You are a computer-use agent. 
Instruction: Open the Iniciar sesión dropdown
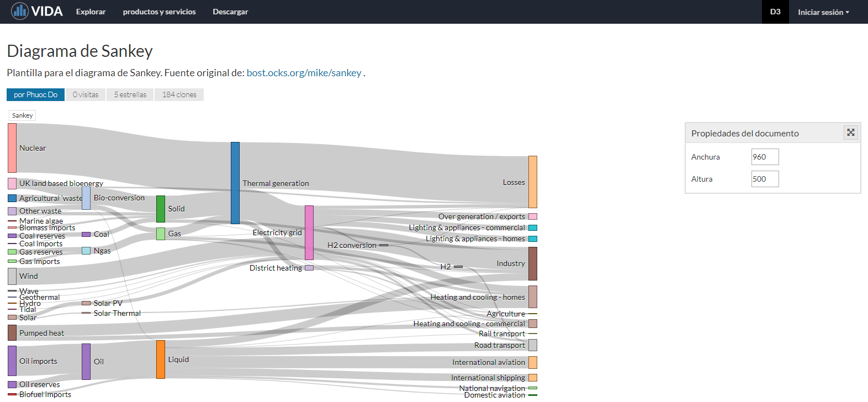click(823, 12)
